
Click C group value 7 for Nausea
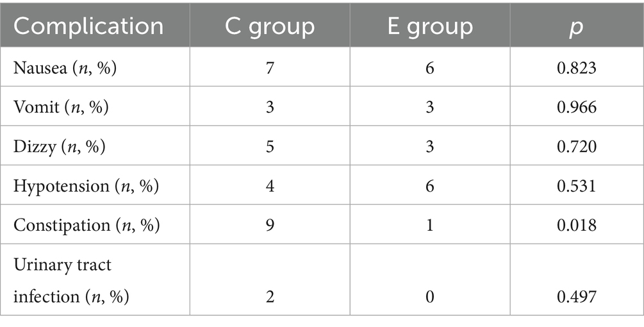point(270,68)
